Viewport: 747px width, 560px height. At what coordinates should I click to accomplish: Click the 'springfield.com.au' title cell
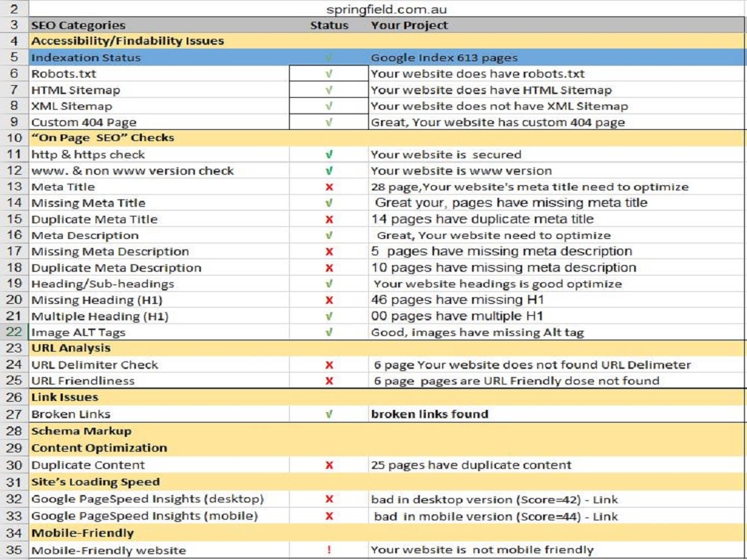pyautogui.click(x=387, y=9)
